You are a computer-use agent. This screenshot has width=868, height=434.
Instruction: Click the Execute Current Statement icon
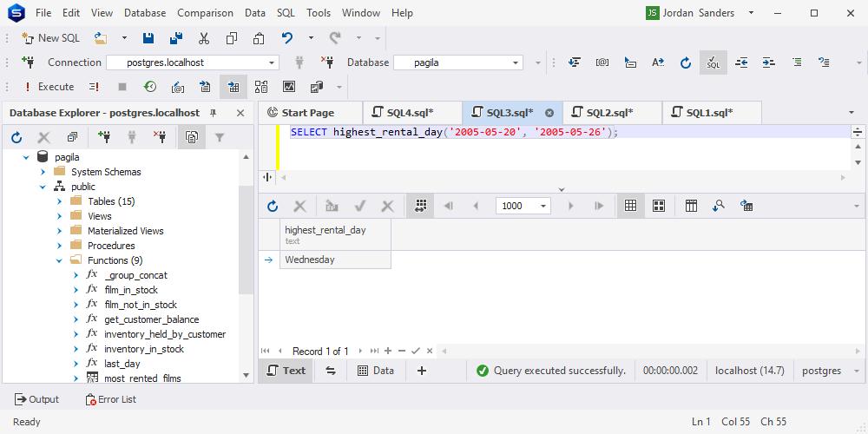tap(94, 87)
